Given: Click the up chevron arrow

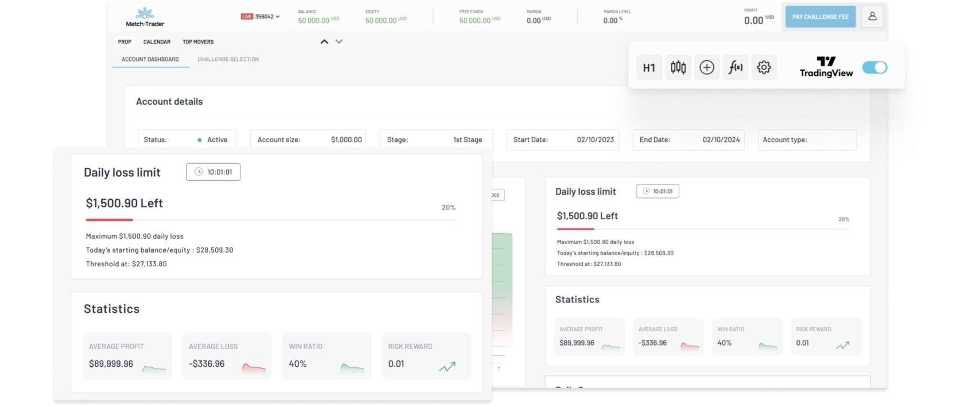Looking at the screenshot, I should tap(324, 41).
